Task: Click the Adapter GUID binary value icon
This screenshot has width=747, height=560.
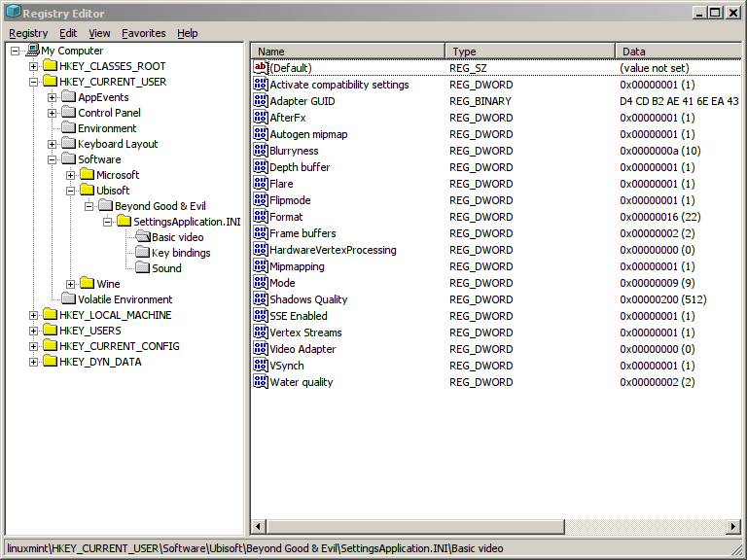Action: [x=261, y=101]
